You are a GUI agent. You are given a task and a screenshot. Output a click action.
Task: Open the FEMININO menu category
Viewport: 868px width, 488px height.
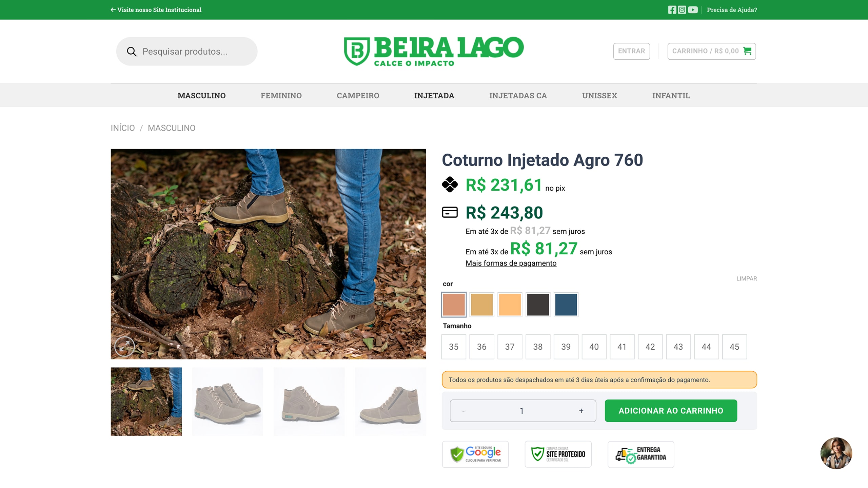pyautogui.click(x=281, y=96)
